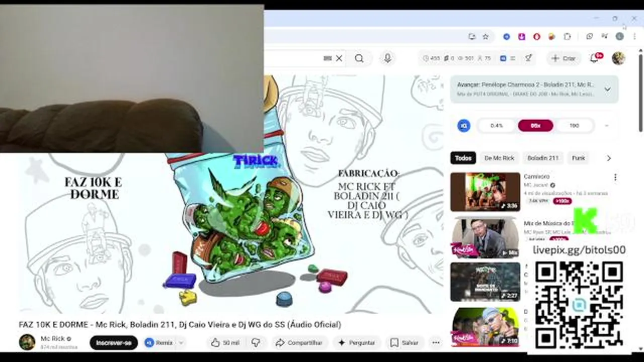Viewport: 644px width, 362px height.
Task: Click the video player artwork area
Action: pos(231,194)
